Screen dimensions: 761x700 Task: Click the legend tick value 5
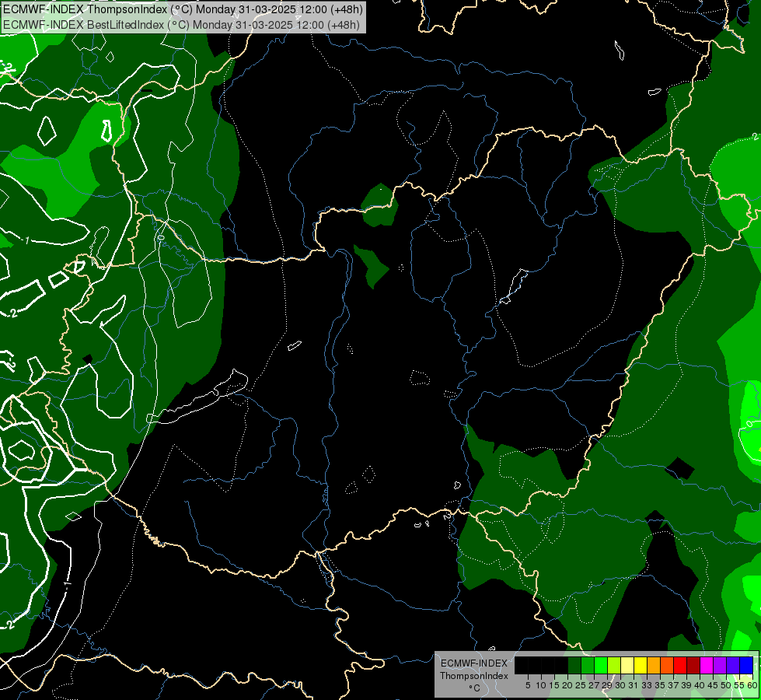pyautogui.click(x=528, y=685)
